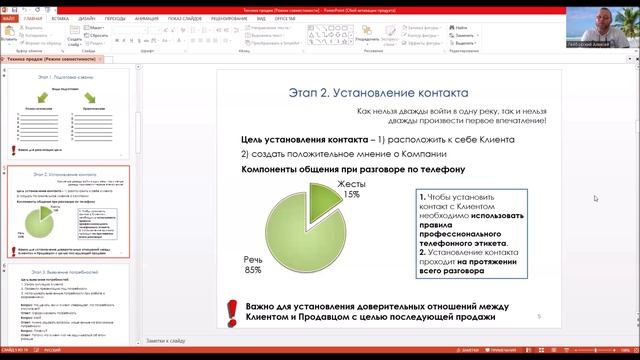Open the Выделить (Select) dropdown

coord(463,43)
